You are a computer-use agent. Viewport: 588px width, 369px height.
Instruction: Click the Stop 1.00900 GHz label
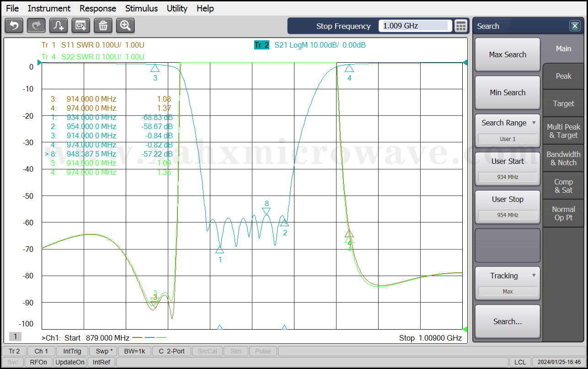430,338
